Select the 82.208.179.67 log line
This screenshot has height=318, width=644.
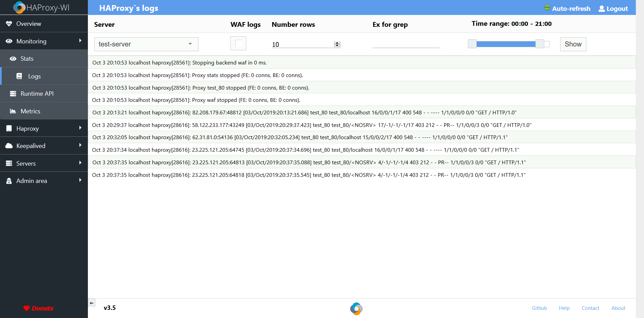362,112
